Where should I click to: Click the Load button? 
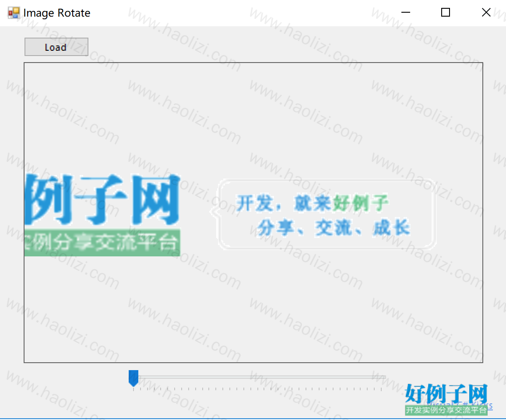coord(56,47)
